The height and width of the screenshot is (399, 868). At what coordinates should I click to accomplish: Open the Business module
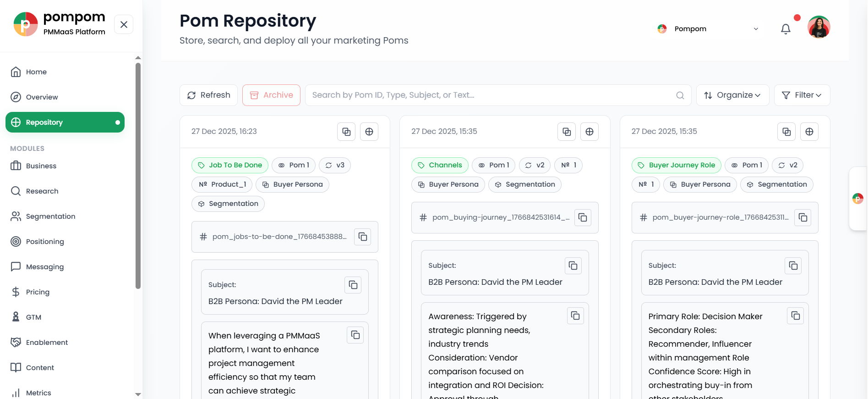coord(65,166)
